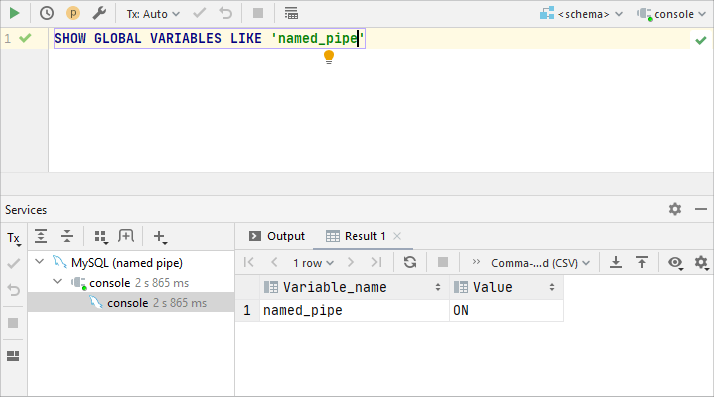The width and height of the screenshot is (714, 397).
Task: Collapse the MySQL (named pipe) node
Action: pos(40,262)
